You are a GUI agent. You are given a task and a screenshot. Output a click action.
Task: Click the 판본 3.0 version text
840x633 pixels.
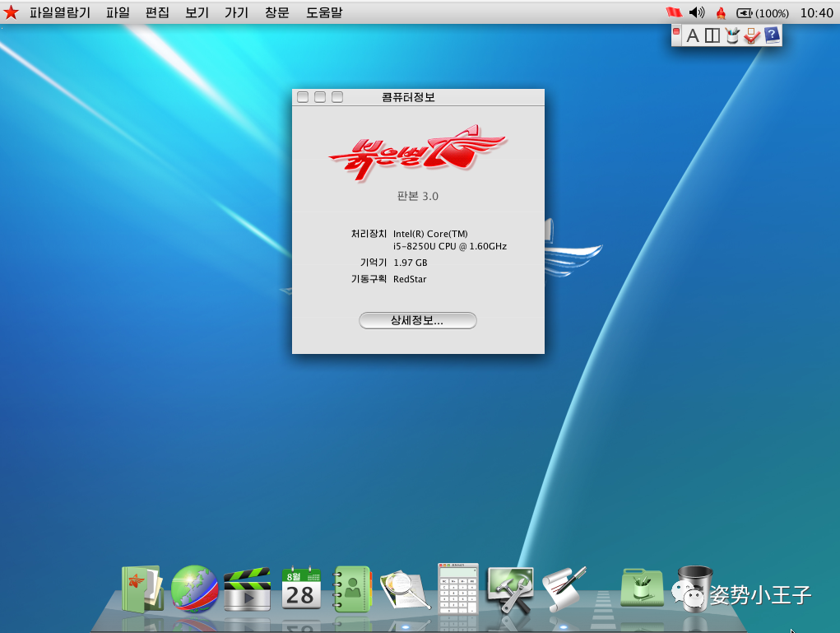click(x=417, y=196)
